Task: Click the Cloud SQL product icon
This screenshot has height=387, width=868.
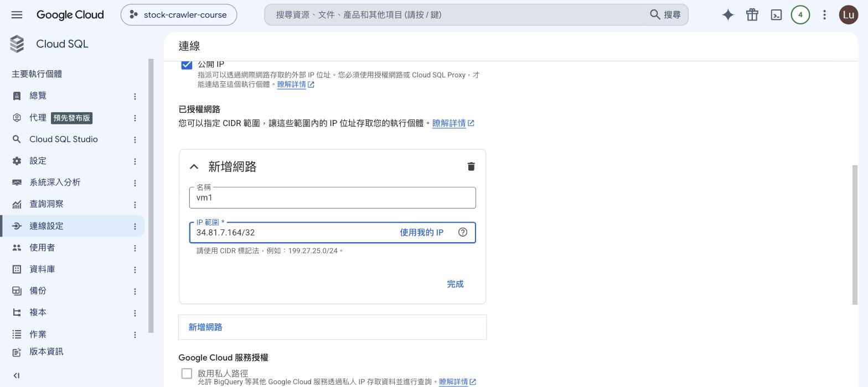Action: pyautogui.click(x=17, y=44)
